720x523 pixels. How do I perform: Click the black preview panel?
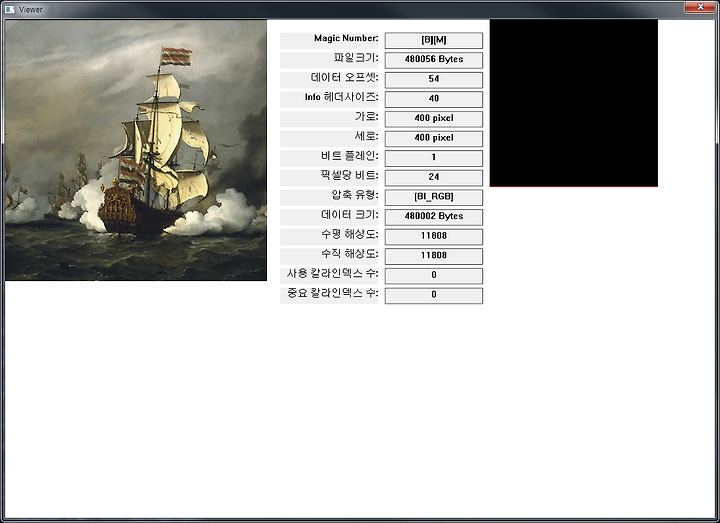(x=574, y=103)
